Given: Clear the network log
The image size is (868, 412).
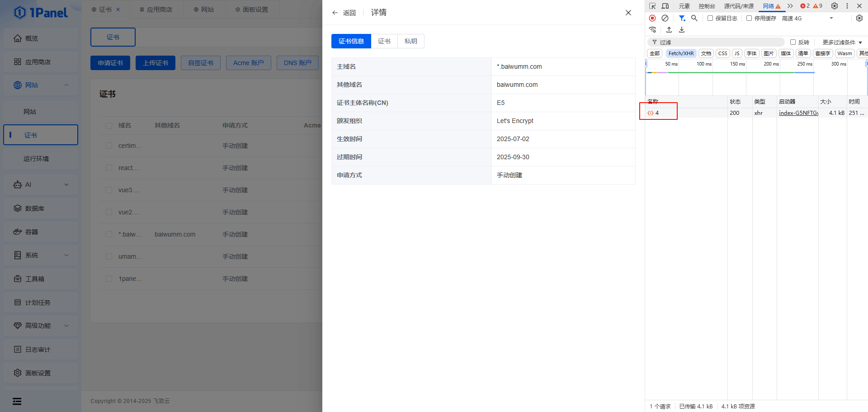Looking at the screenshot, I should (x=665, y=18).
